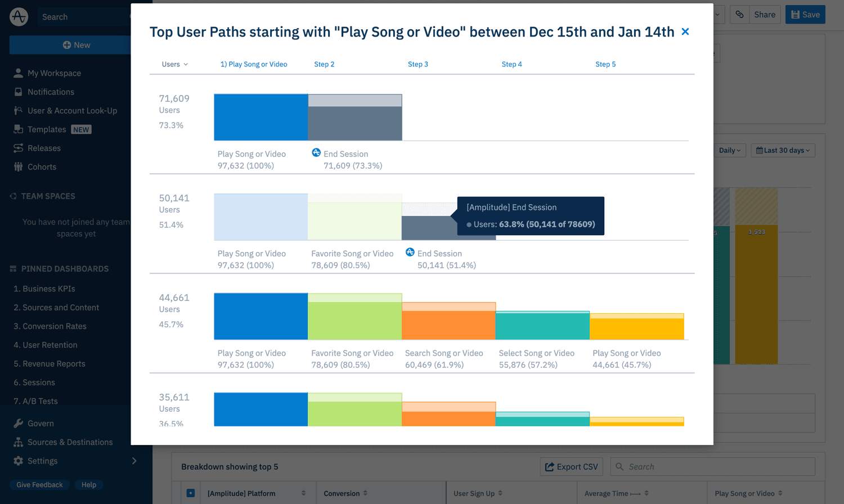Click Sources & Destinations icon
Image resolution: width=844 pixels, height=504 pixels.
tap(18, 442)
